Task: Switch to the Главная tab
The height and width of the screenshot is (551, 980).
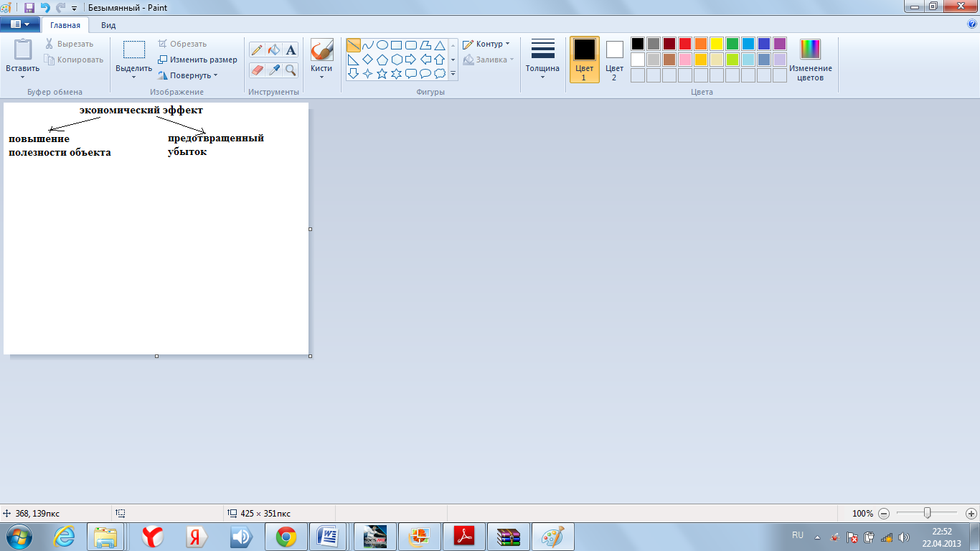Action: 65,24
